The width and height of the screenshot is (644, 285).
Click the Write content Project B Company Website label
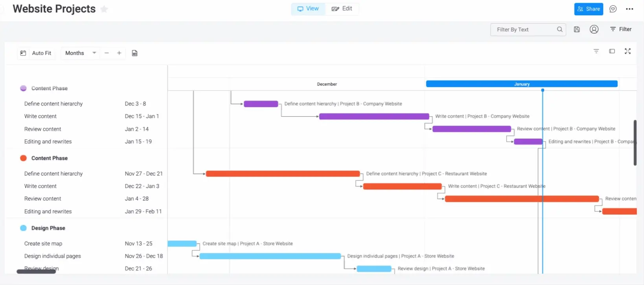[482, 116]
